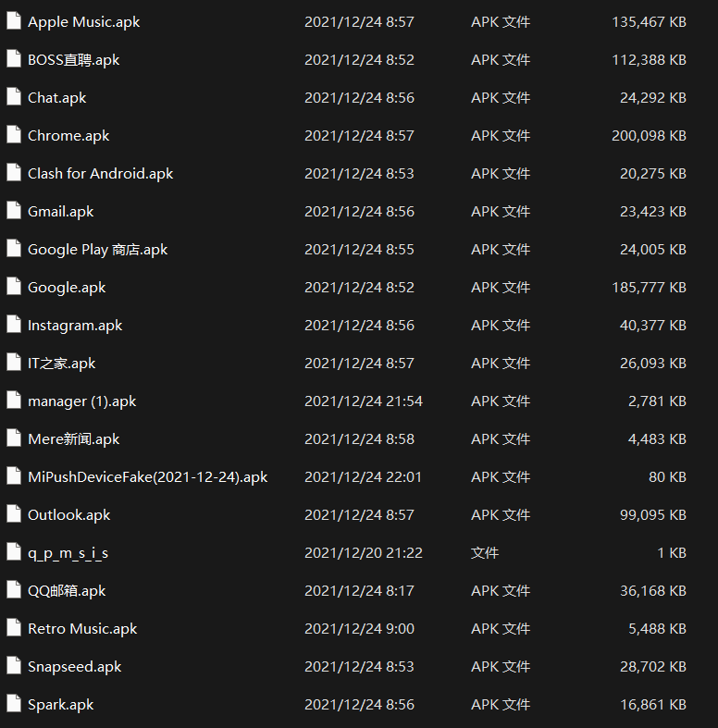Click the file icon for Gmail.apk

pyautogui.click(x=14, y=211)
